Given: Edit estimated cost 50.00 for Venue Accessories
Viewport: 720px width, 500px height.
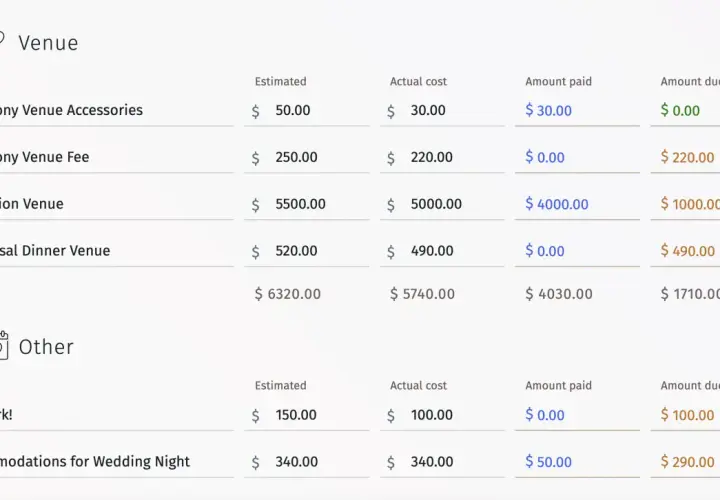Looking at the screenshot, I should coord(307,111).
